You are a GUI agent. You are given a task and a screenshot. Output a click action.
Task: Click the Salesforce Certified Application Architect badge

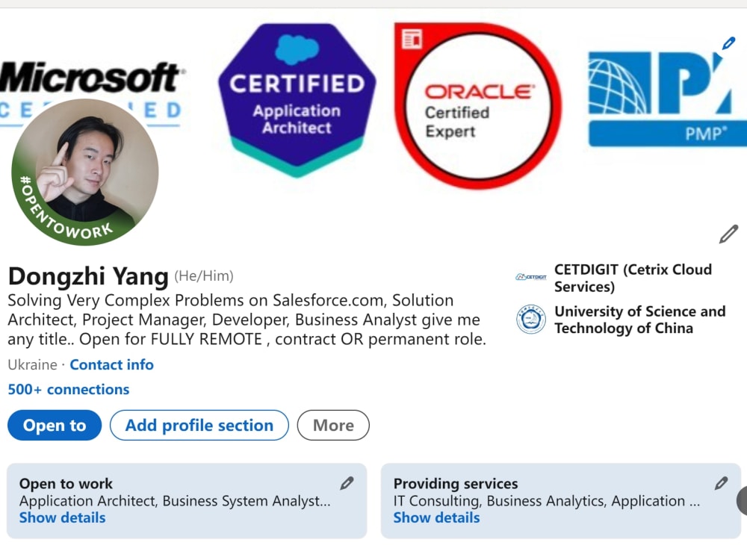click(x=297, y=100)
